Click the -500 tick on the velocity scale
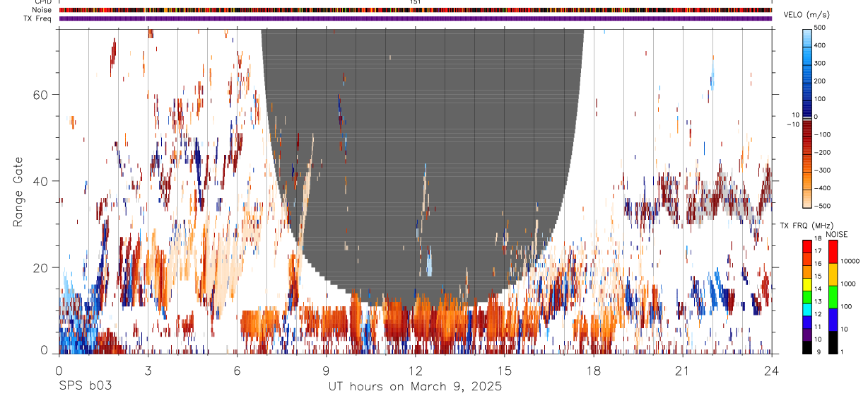This screenshot has height=401, width=868. pyautogui.click(x=823, y=206)
